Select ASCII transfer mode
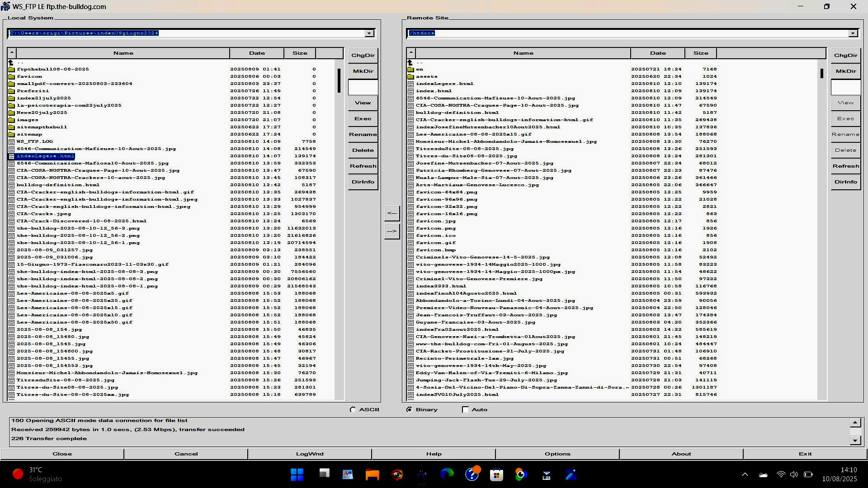Screen dimensions: 868x488 coord(353,409)
